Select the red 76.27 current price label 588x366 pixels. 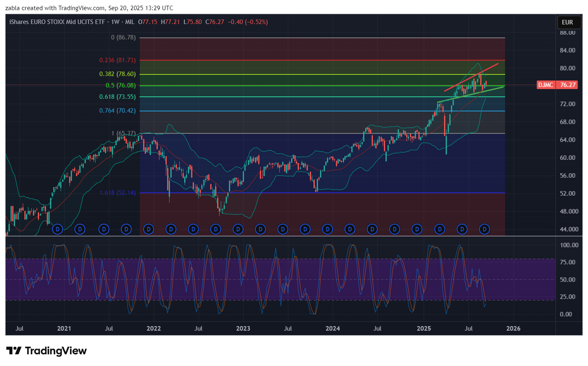tap(568, 85)
